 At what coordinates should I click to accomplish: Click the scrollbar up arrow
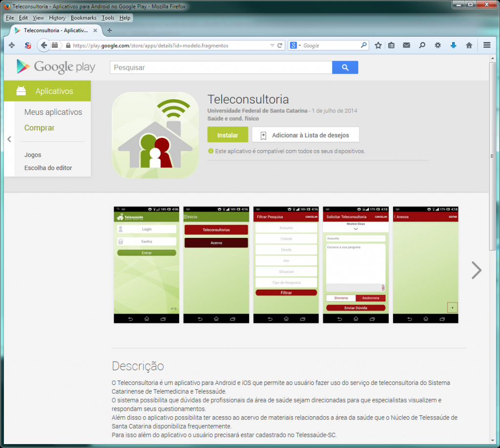click(492, 59)
